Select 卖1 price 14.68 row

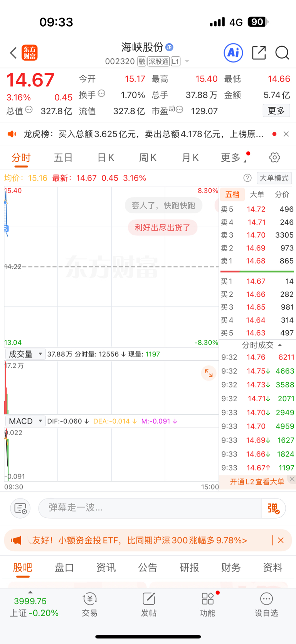(257, 261)
